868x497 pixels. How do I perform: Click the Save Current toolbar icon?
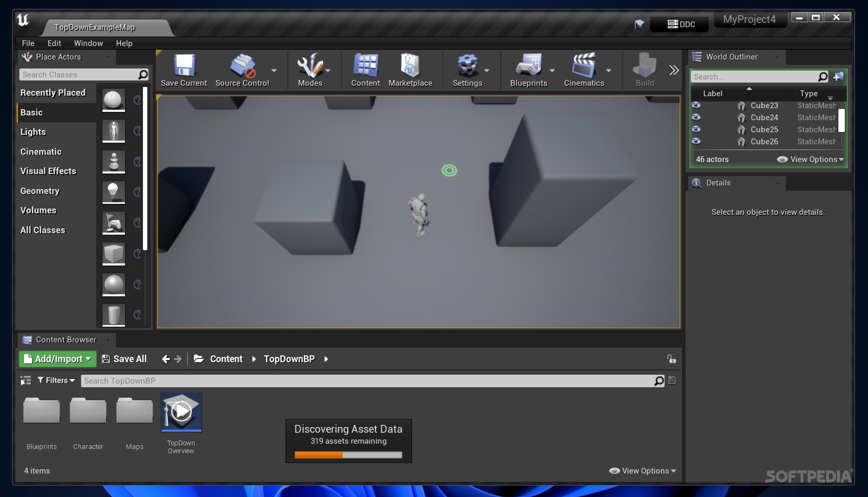pyautogui.click(x=184, y=66)
